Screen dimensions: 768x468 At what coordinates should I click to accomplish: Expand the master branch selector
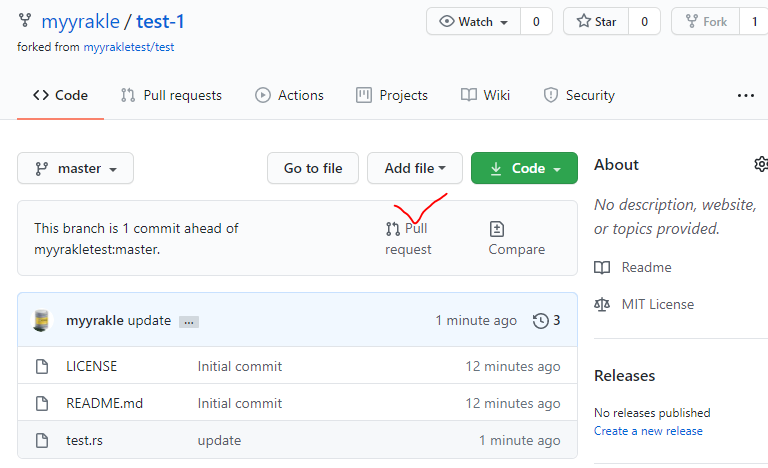(75, 169)
